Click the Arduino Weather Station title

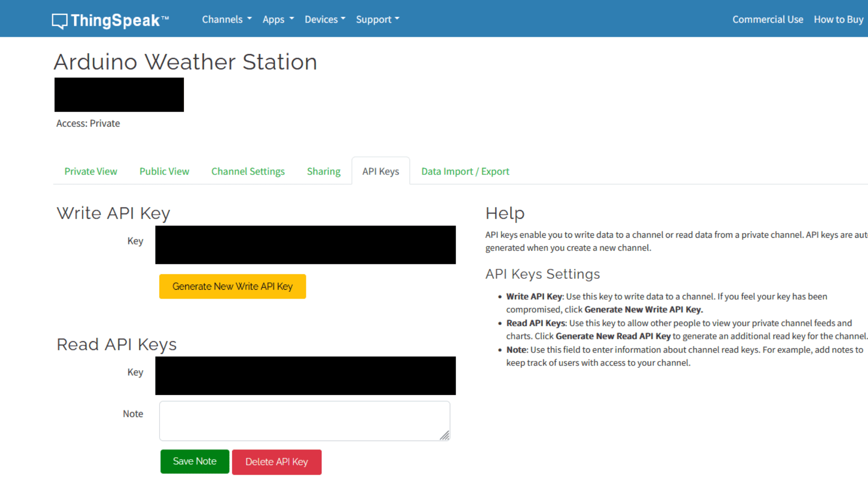pos(185,62)
